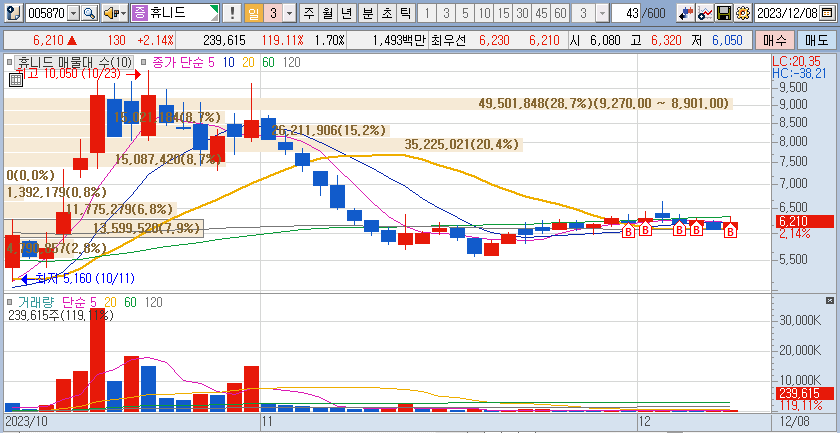This screenshot has height=433, width=840.
Task: Click the 120-day MA legend in gray
Action: point(291,62)
